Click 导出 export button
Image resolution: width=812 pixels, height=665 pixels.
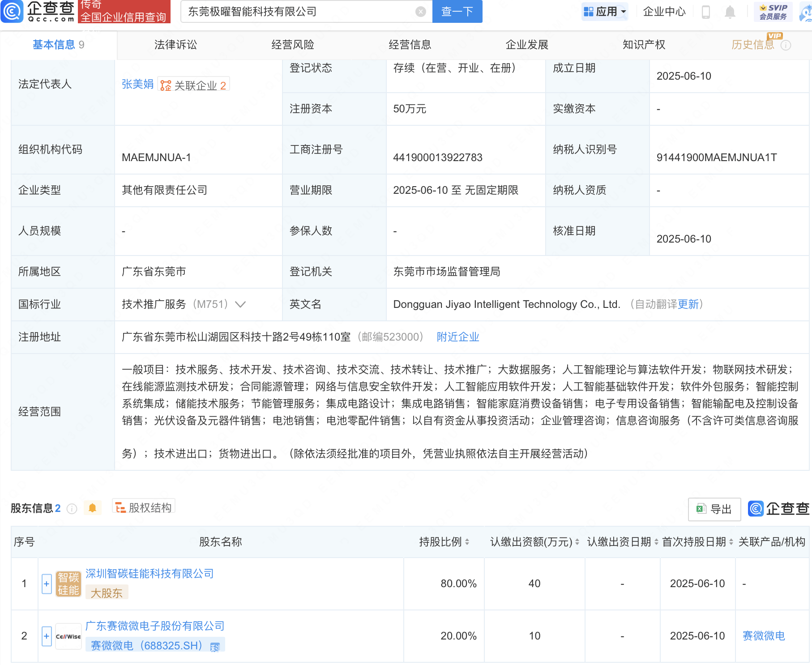coord(714,509)
